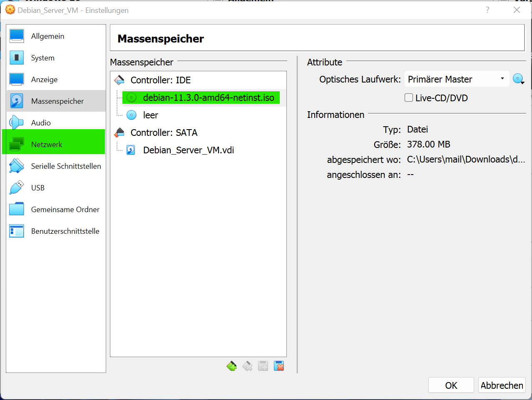Click the remove controller icon
This screenshot has height=400, width=532.
(x=247, y=366)
